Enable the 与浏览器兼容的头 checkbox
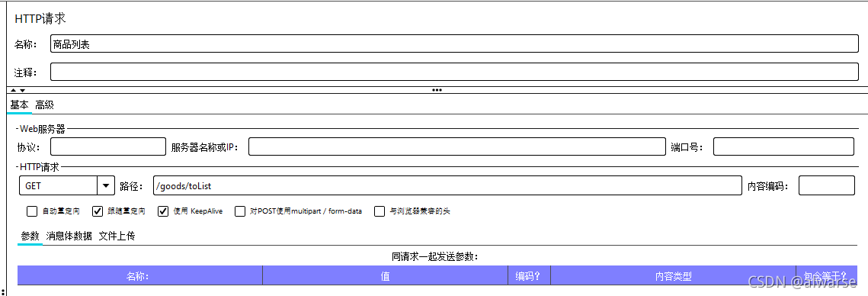Viewport: 868px width, 296px height. [x=380, y=211]
